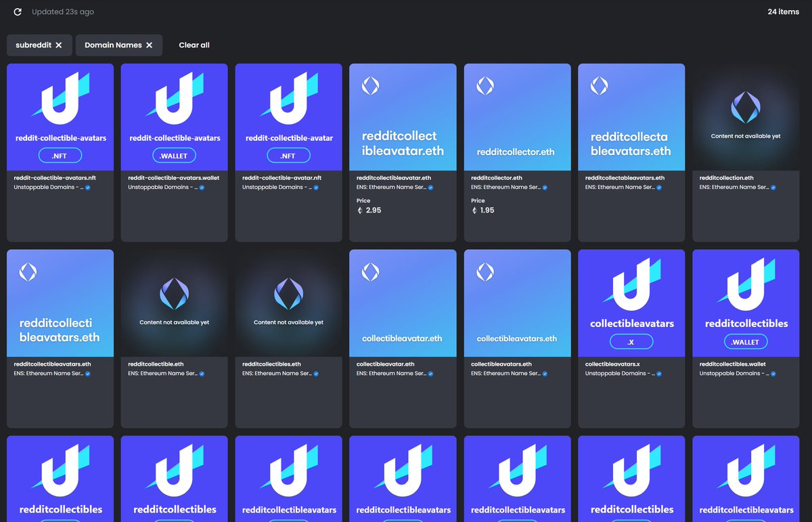The width and height of the screenshot is (812, 522).
Task: Open the redditcollectibles .WALLET card image
Action: pyautogui.click(x=746, y=303)
